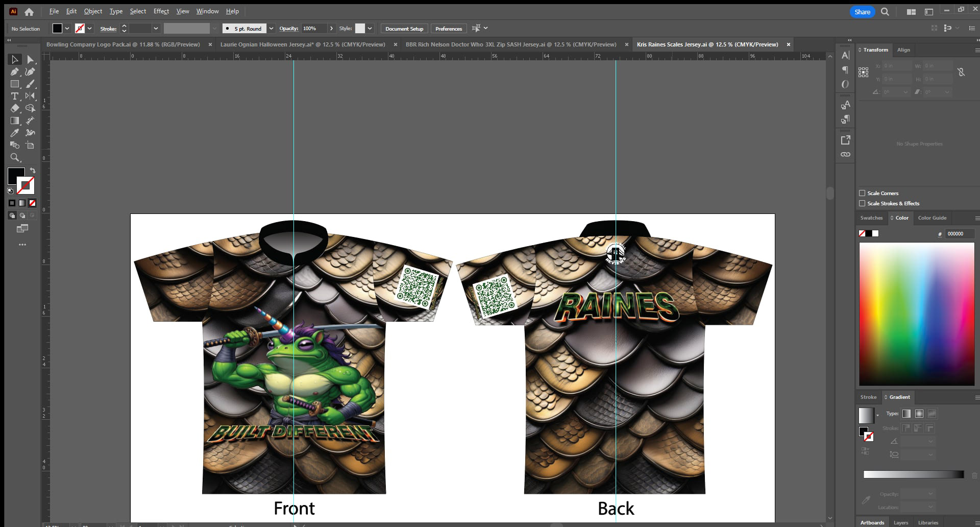Open the Links panel icon
Viewport: 980px width, 527px height.
(845, 154)
